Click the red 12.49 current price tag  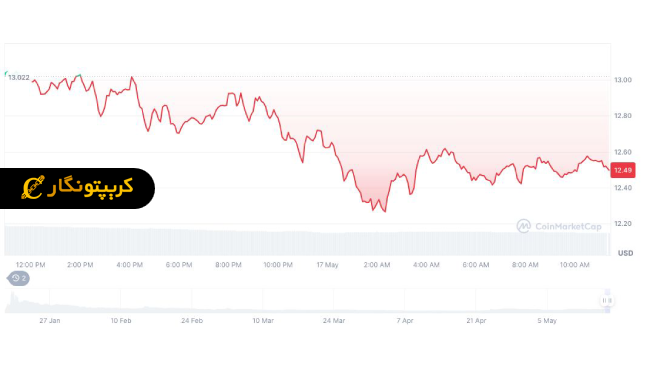click(623, 170)
